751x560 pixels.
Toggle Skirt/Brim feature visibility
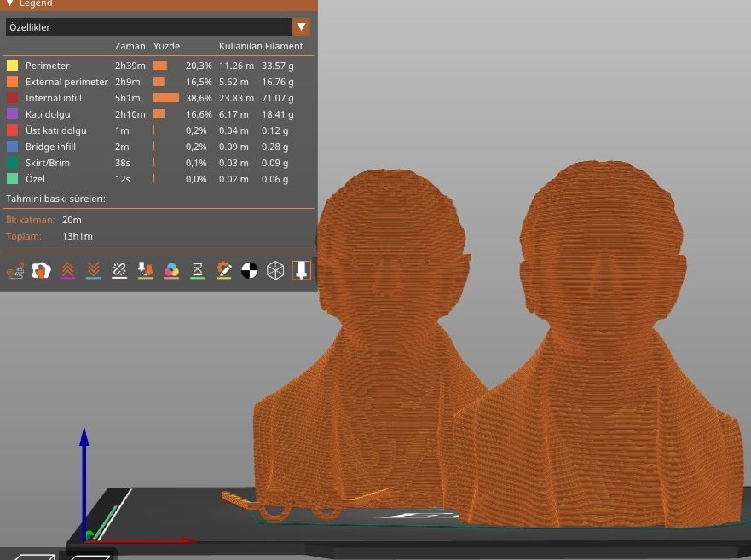click(48, 163)
